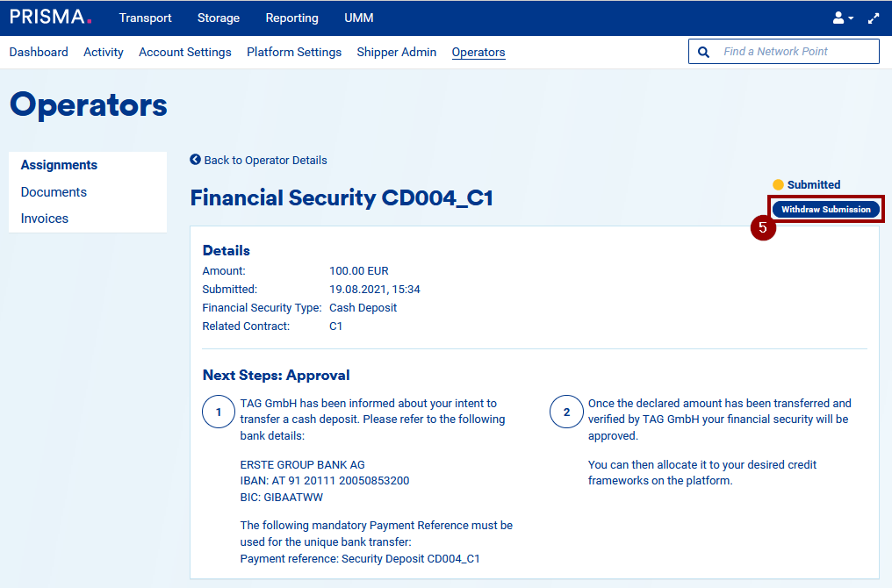Follow the Back to Operator Details link
The width and height of the screenshot is (892, 588).
(265, 160)
